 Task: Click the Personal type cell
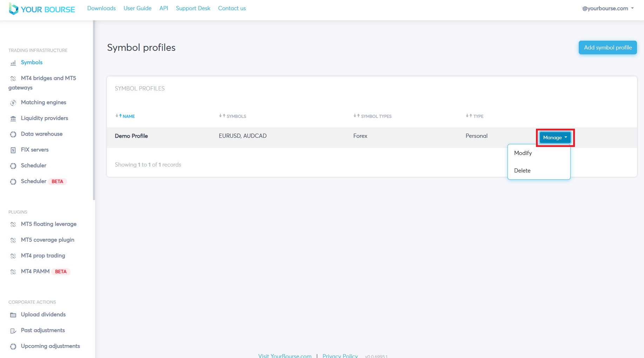pos(476,136)
